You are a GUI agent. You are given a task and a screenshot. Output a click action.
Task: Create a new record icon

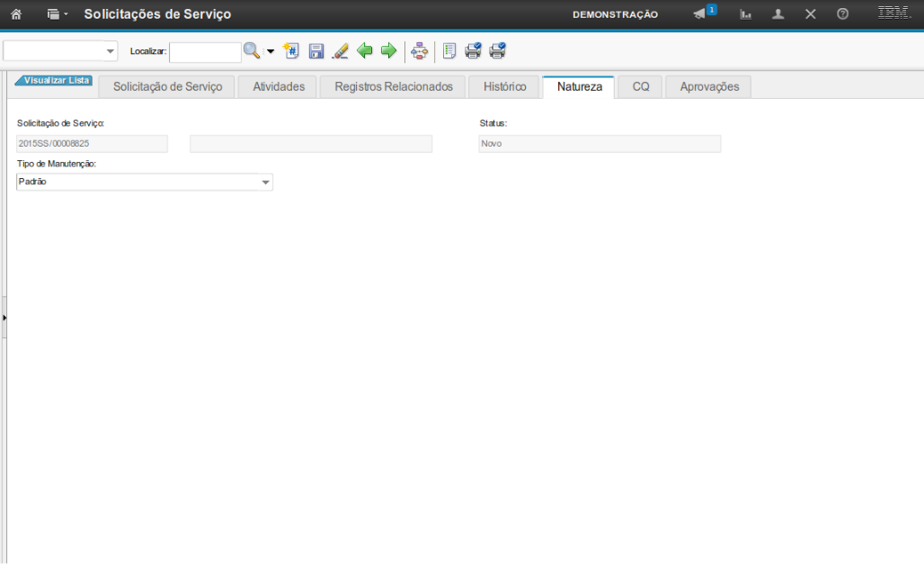291,51
